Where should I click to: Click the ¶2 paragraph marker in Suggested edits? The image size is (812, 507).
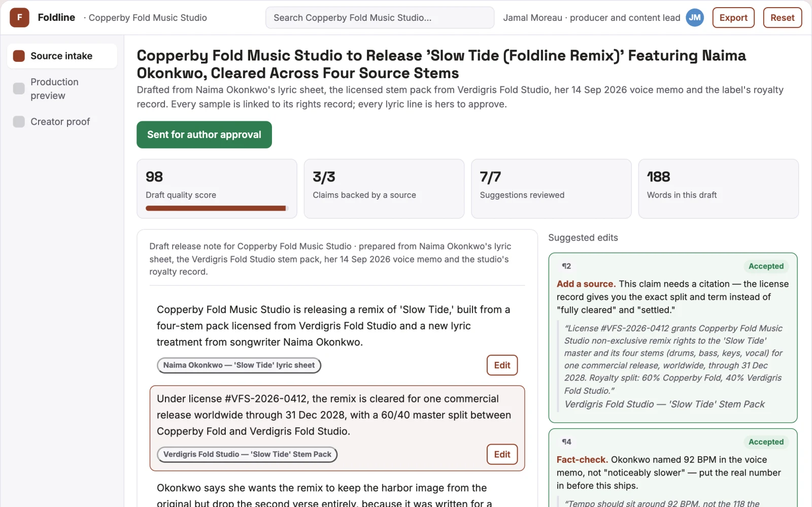(566, 266)
